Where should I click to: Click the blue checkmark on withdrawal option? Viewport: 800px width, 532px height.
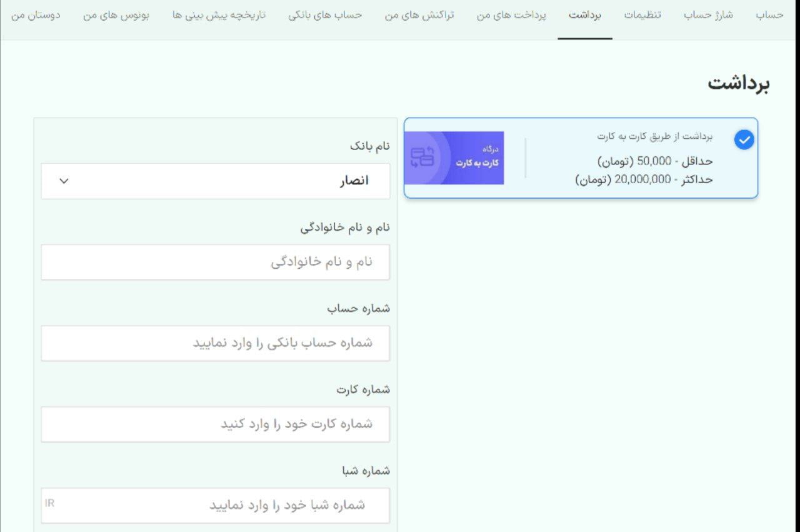coord(744,140)
